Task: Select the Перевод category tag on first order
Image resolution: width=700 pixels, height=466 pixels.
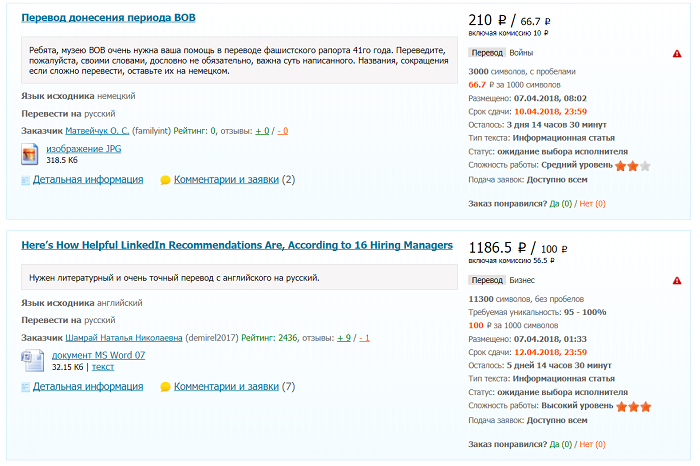Action: (x=487, y=53)
